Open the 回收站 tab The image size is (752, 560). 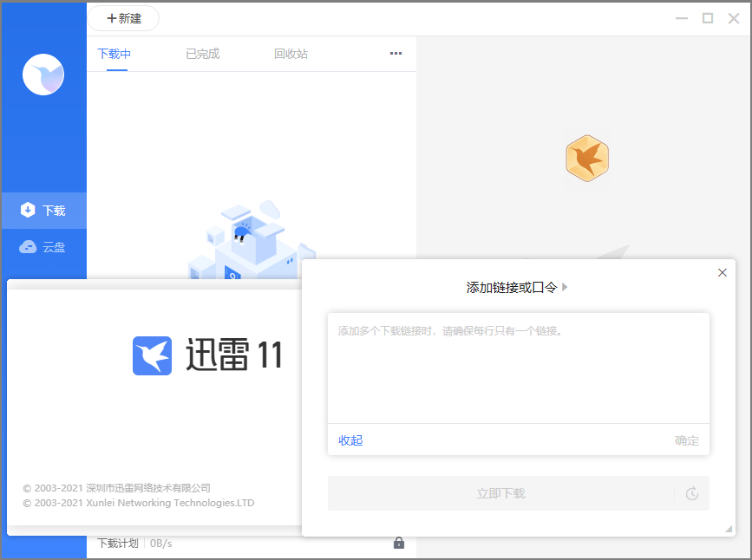tap(291, 54)
